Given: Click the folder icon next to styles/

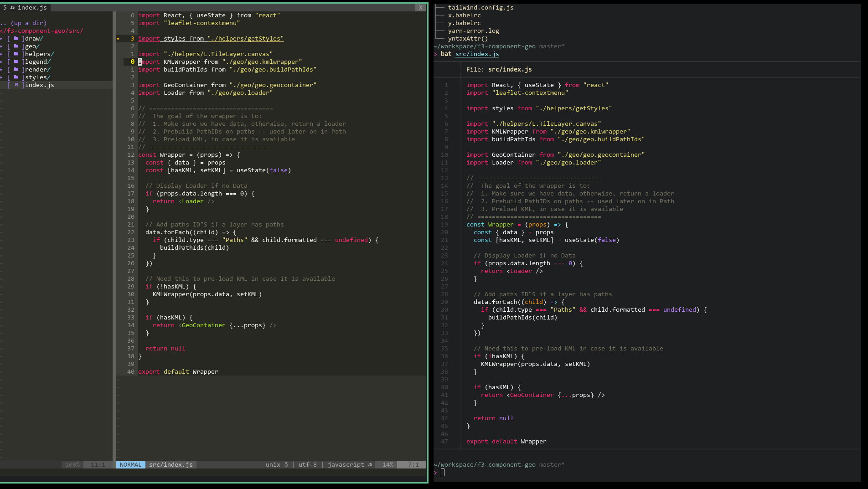Looking at the screenshot, I should (x=16, y=77).
